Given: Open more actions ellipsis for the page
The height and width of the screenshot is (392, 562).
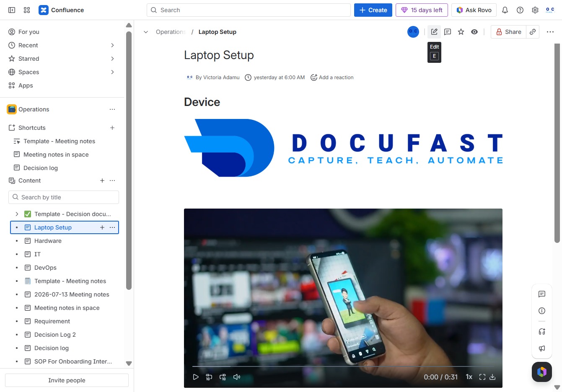Looking at the screenshot, I should [x=550, y=32].
